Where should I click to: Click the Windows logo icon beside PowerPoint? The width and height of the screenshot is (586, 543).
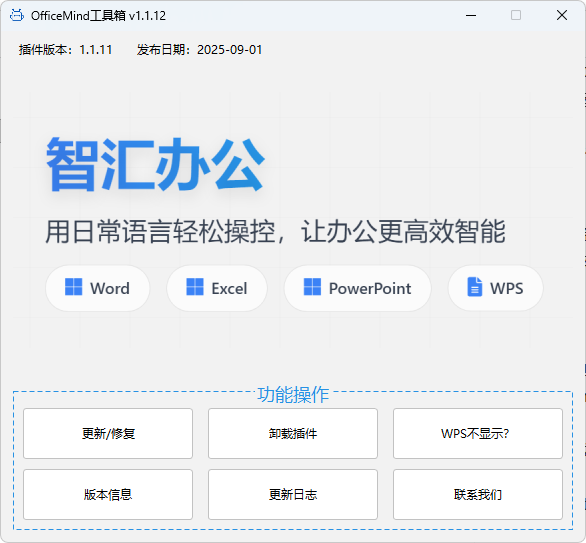[x=312, y=287]
